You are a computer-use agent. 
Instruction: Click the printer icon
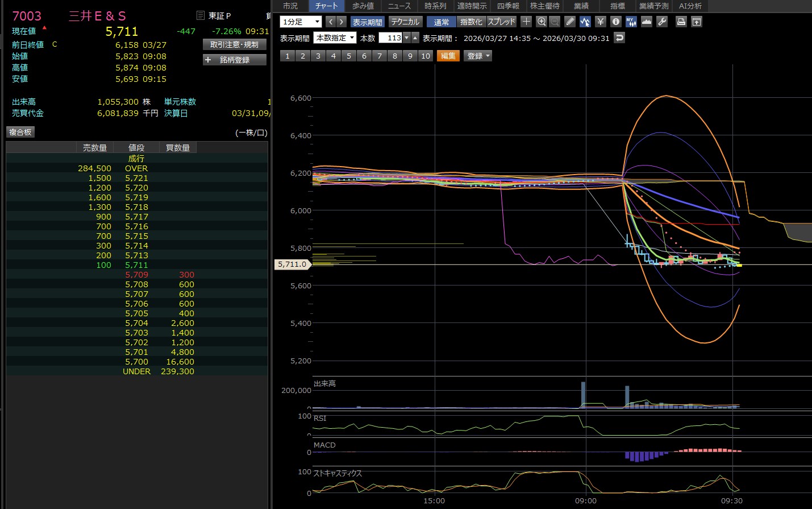click(681, 22)
